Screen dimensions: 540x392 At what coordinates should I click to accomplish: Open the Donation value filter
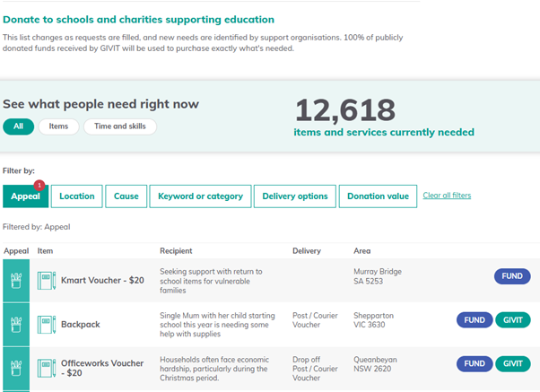[x=378, y=196]
